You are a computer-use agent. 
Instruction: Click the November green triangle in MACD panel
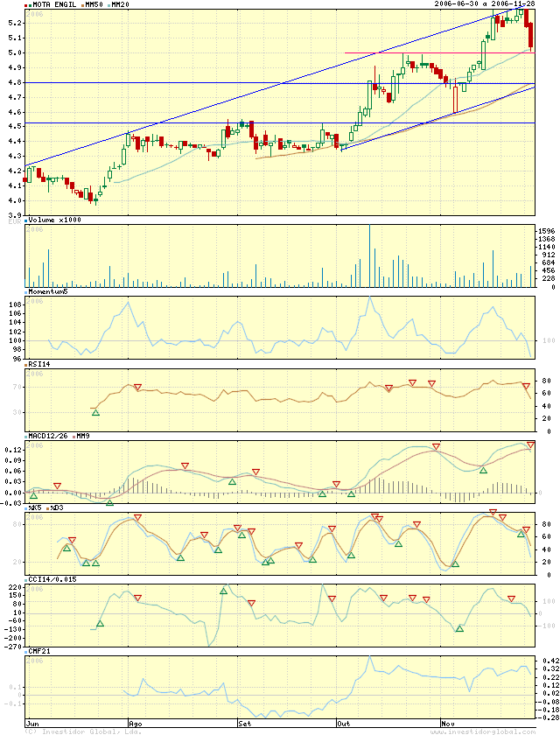(483, 470)
